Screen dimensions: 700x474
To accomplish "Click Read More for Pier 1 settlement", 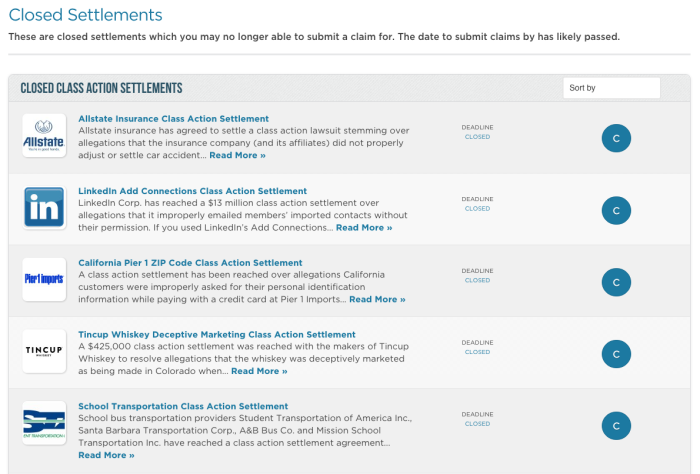I will pos(377,299).
